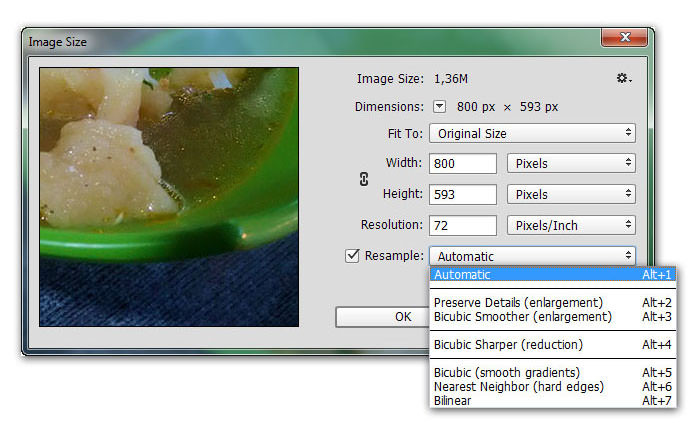This screenshot has width=700, height=429.
Task: Uncheck the Resample checkbox
Action: (352, 256)
